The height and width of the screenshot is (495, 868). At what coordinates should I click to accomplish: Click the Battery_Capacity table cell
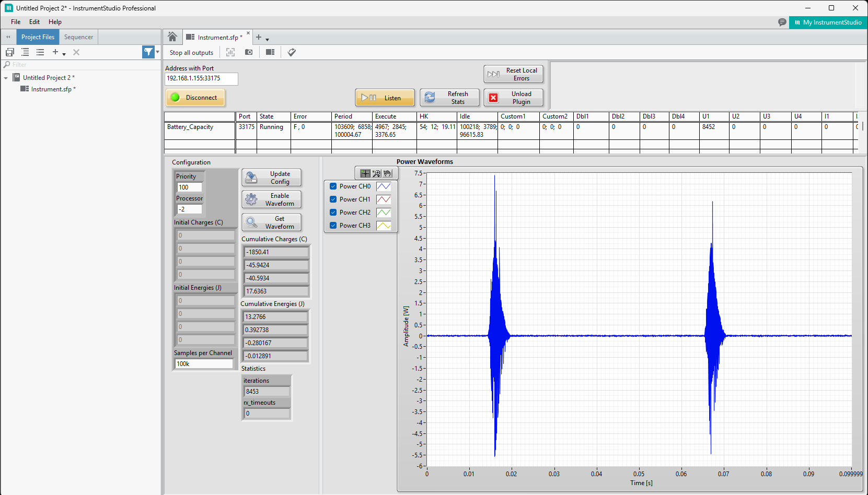200,131
